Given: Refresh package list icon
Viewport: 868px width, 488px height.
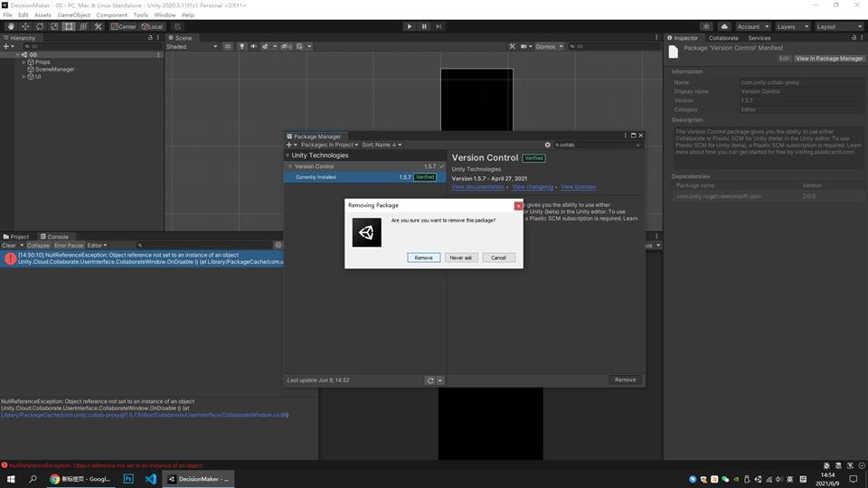Looking at the screenshot, I should coord(430,380).
